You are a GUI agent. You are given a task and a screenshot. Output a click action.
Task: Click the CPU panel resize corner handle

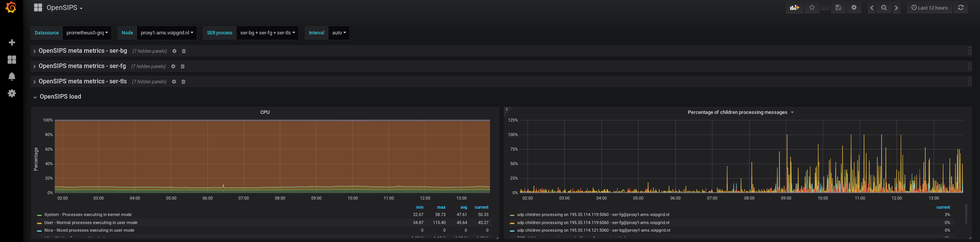click(x=497, y=238)
